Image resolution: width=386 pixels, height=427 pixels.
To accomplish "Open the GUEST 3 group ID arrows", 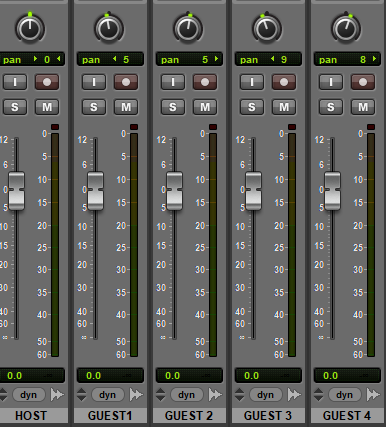I will click(240, 395).
